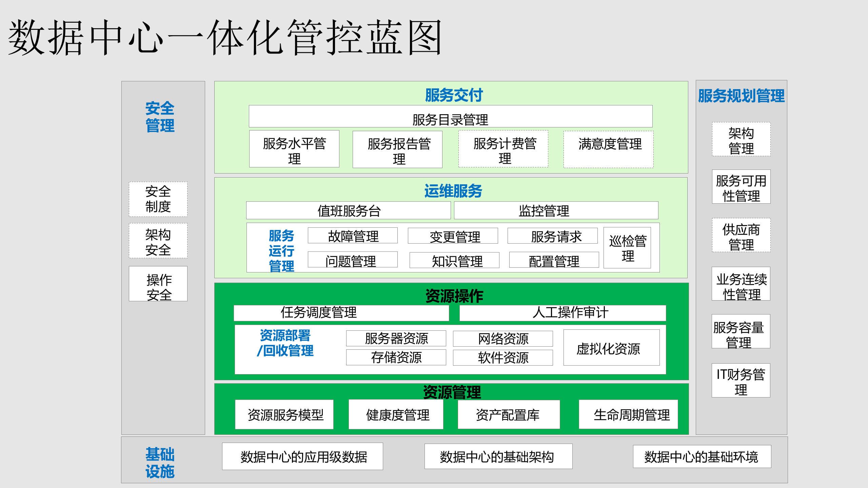Click the 数据中心的基础环境 box
This screenshot has height=488, width=868.
[x=702, y=456]
